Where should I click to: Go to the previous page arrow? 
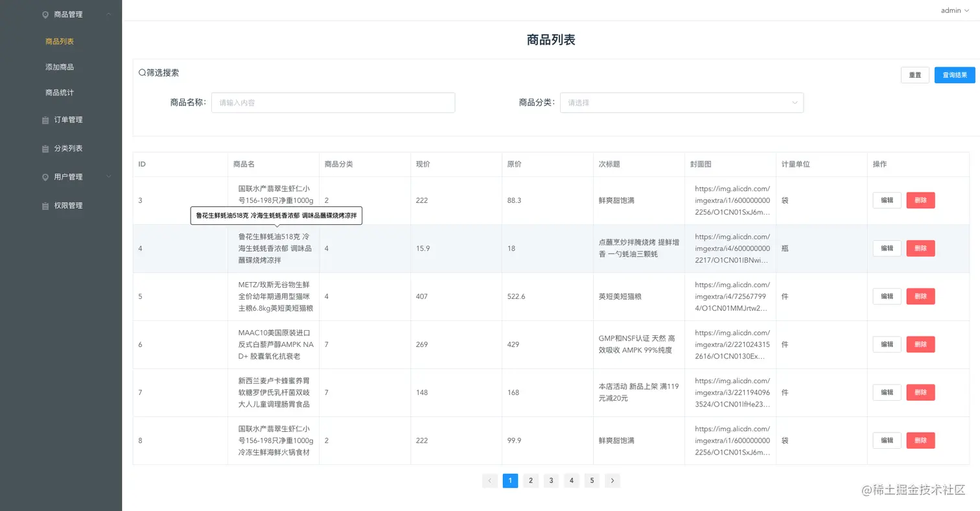coord(490,481)
